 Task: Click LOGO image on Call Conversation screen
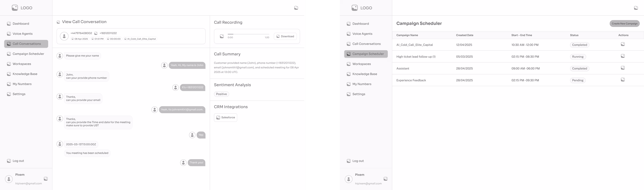pos(15,8)
